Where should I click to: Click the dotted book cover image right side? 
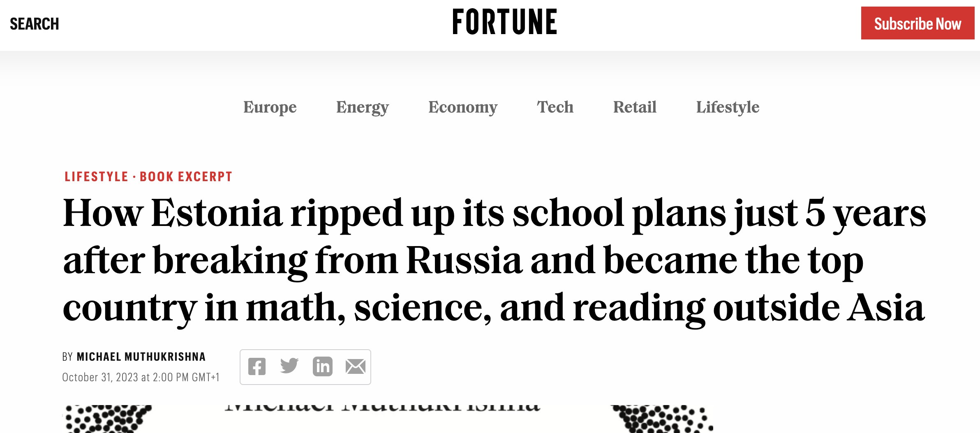(662, 418)
